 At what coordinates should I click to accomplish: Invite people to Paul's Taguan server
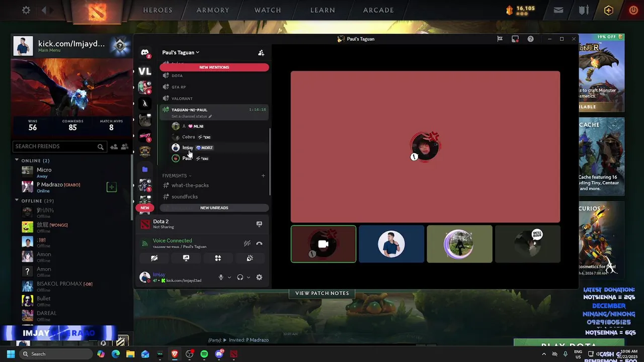tap(261, 52)
